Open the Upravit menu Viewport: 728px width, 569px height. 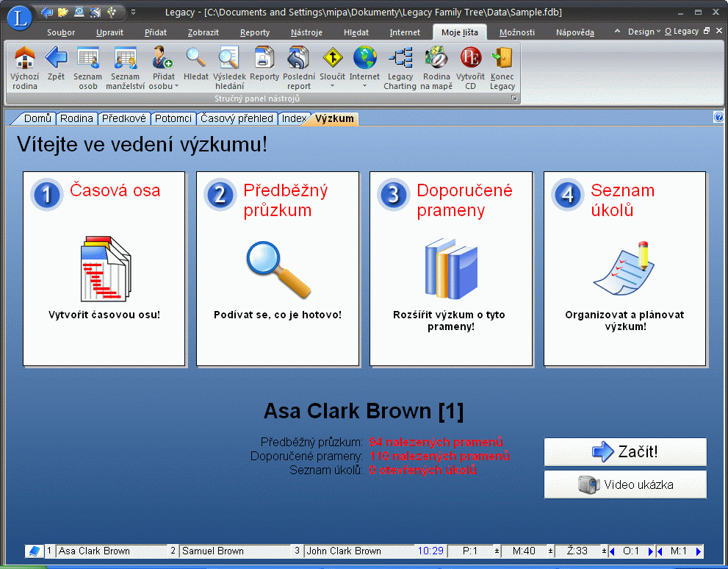[109, 32]
